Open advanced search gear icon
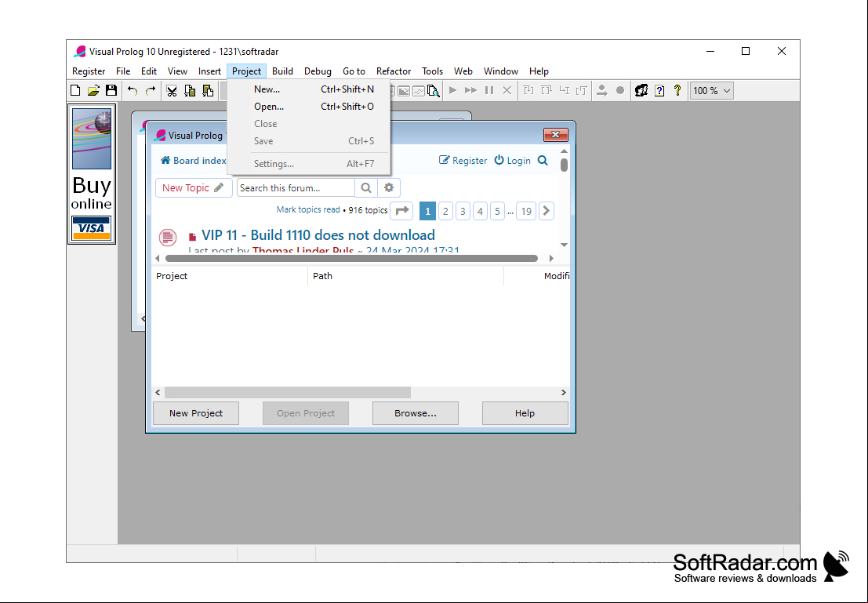 click(x=389, y=187)
